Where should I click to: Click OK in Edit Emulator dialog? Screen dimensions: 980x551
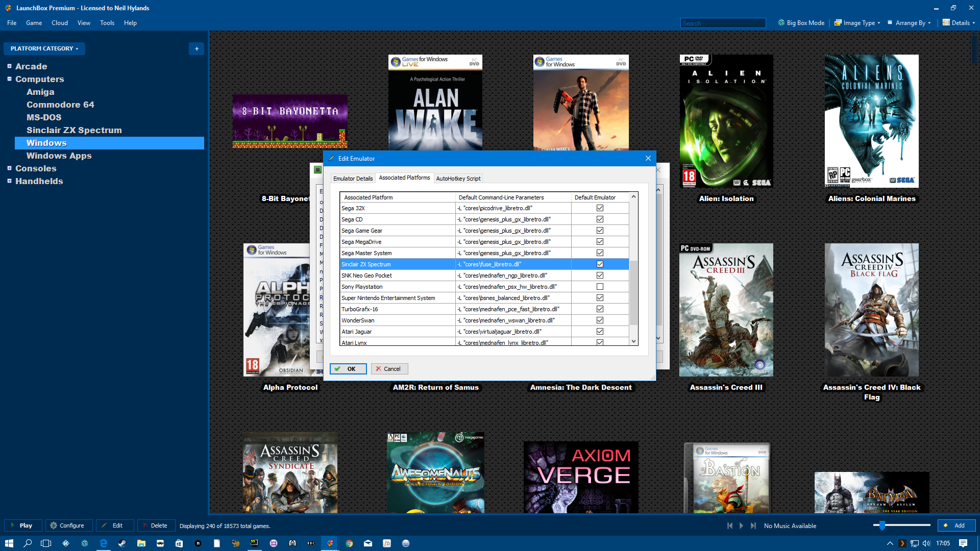[348, 369]
